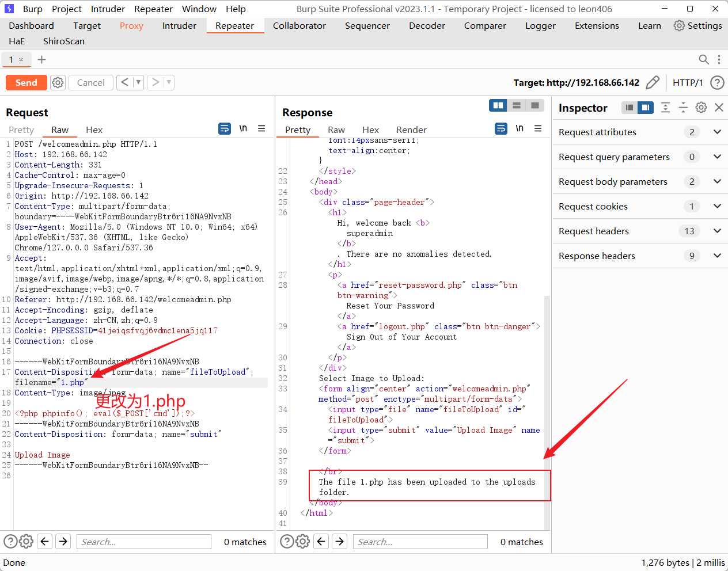Viewport: 728px width, 571px height.
Task: Open the Response panel hamburger menu
Action: click(x=538, y=128)
